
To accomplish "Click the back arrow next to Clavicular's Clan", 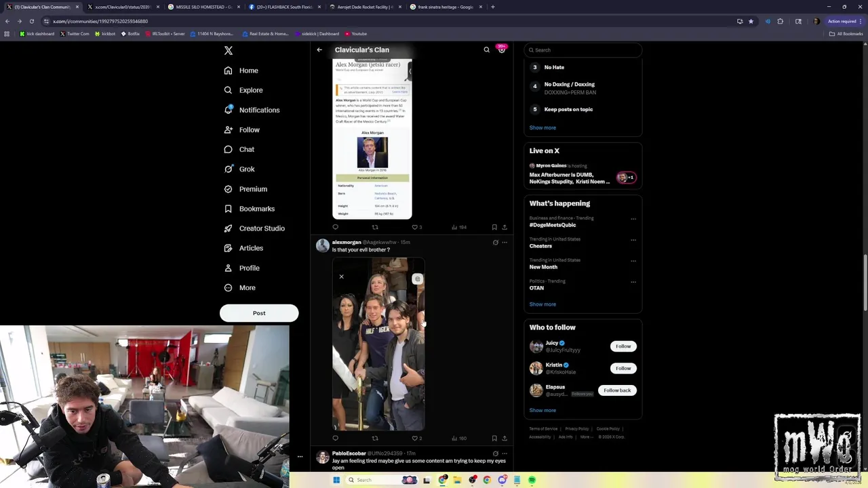I will point(319,49).
